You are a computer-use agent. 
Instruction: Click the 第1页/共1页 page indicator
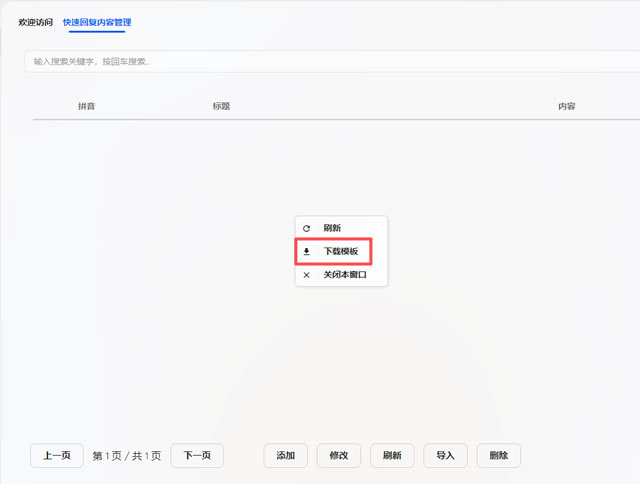click(127, 456)
